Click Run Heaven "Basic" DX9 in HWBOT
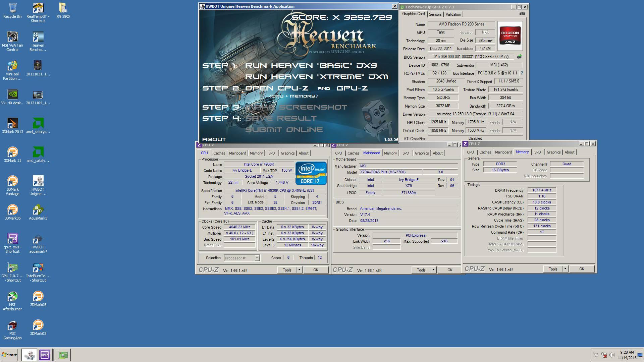Screen dimensions: 644x362 click(x=311, y=66)
